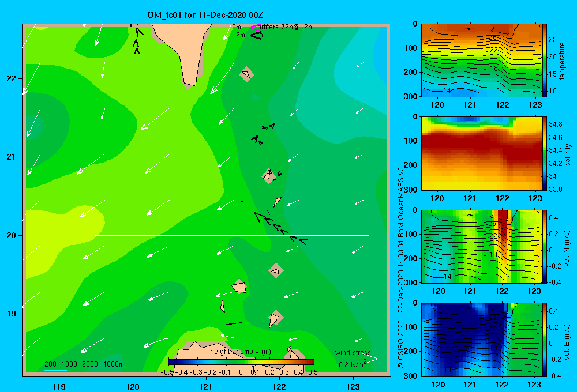Click the 'wind stress' legend label
Viewport: 577px width, 392px height.
(x=353, y=353)
